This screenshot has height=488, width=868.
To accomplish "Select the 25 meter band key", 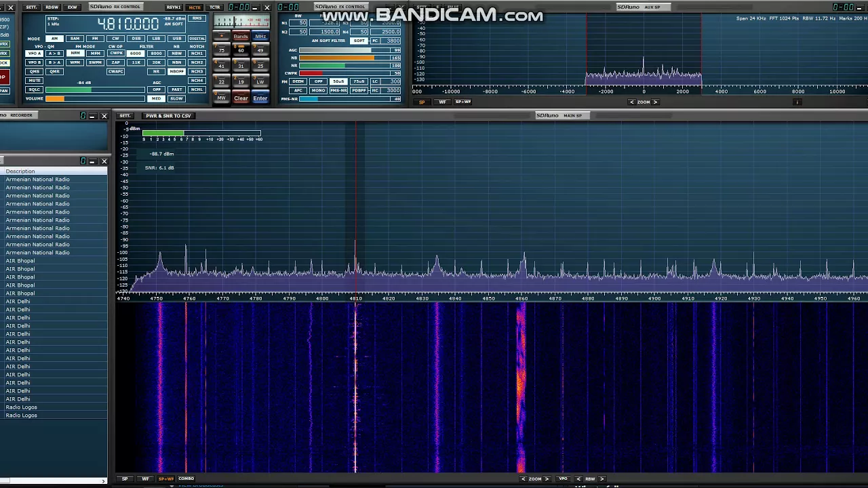I will click(260, 65).
